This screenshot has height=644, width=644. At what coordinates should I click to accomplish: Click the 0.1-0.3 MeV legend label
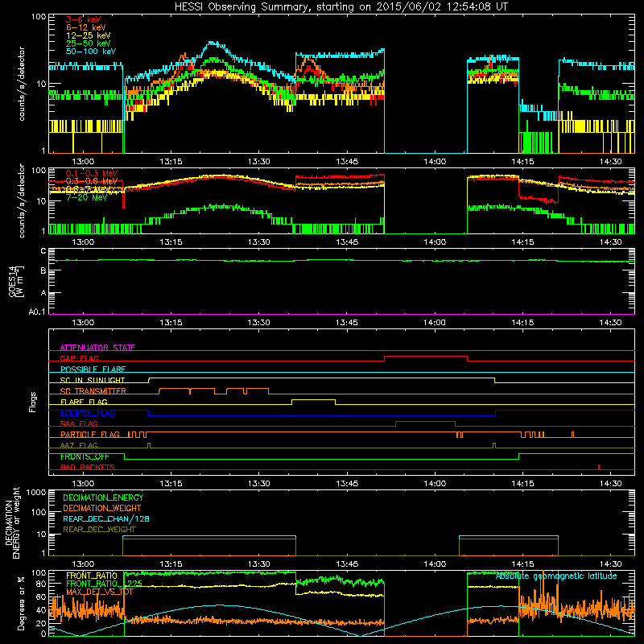click(92, 173)
